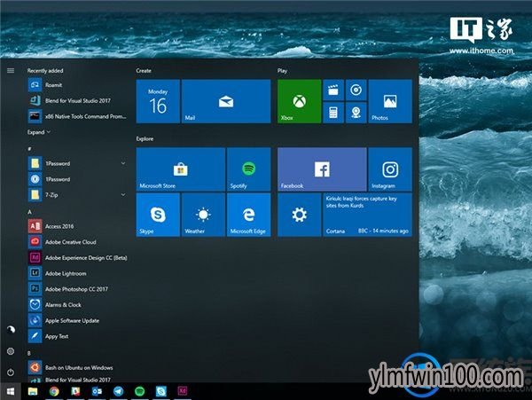Open the Cortana news tile

click(367, 215)
